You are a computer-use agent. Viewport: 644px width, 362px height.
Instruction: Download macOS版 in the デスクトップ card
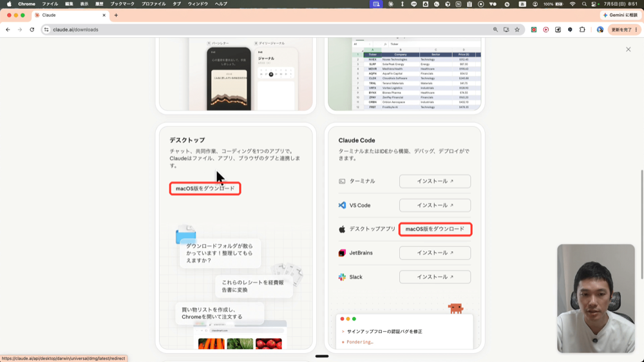pyautogui.click(x=205, y=189)
